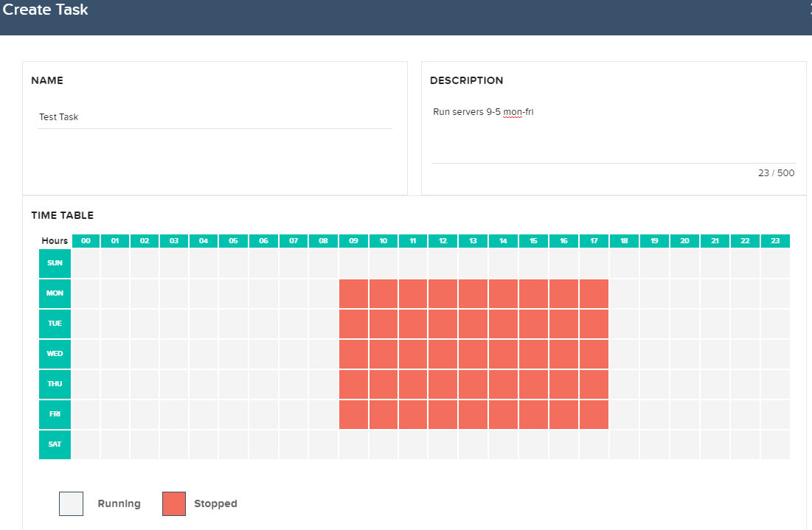Click the hour 12 column header

443,241
